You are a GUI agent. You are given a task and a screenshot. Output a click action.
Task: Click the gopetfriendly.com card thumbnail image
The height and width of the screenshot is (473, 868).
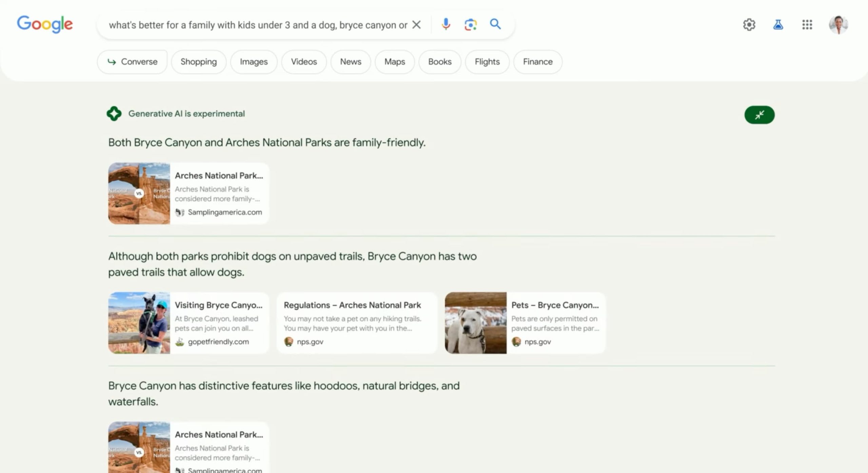139,323
